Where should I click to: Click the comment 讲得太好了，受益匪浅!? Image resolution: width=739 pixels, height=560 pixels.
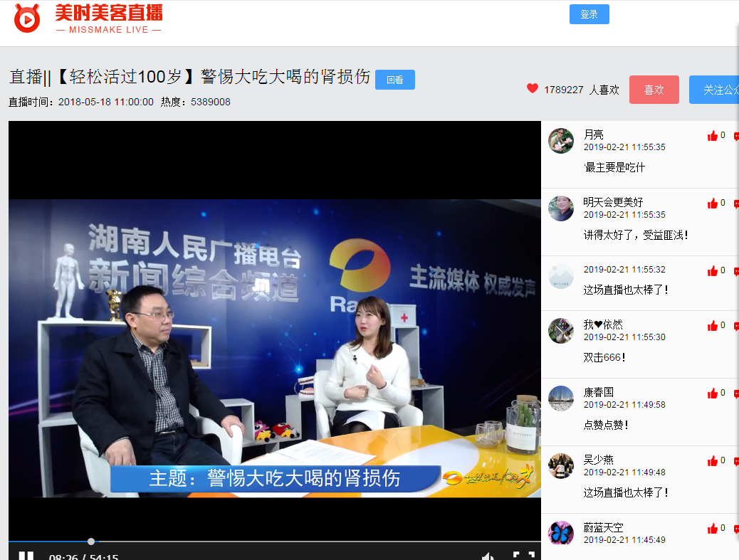(636, 235)
